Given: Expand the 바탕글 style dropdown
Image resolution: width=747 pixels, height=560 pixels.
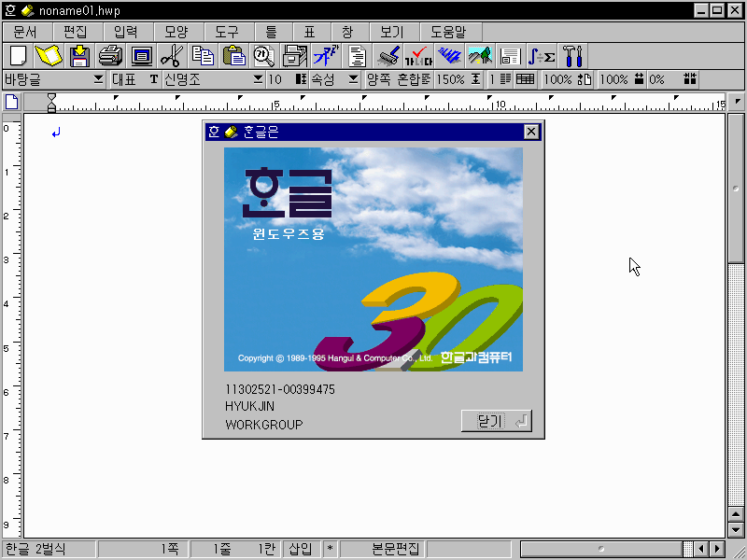Looking at the screenshot, I should tap(98, 79).
